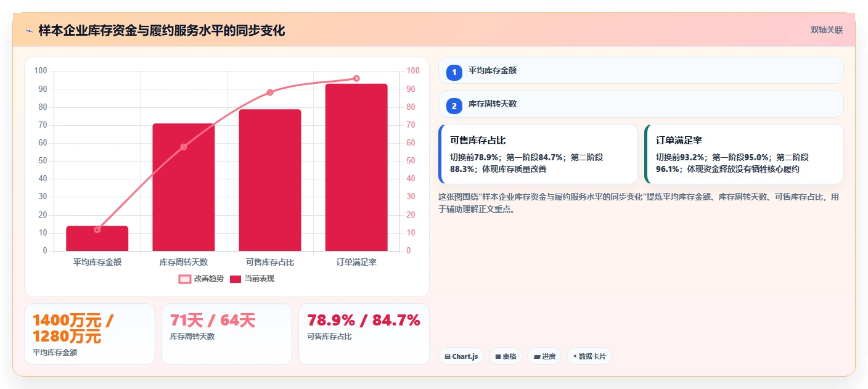868x389 pixels.
Task: Toggle the 改善趋势 legend swatch
Action: (x=185, y=279)
